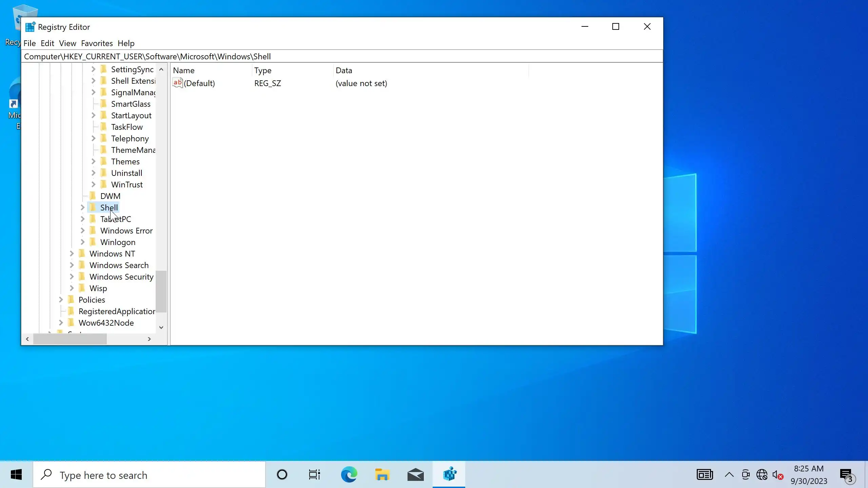Open Task View on the taskbar

pyautogui.click(x=314, y=474)
